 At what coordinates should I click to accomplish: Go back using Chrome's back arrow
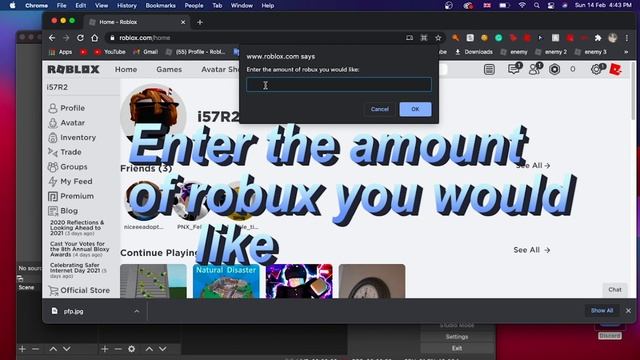pyautogui.click(x=52, y=38)
